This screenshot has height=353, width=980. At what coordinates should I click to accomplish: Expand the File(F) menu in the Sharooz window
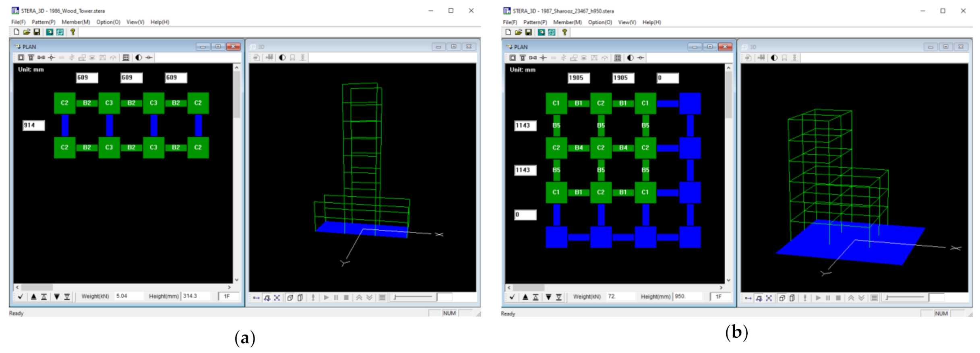click(x=510, y=22)
